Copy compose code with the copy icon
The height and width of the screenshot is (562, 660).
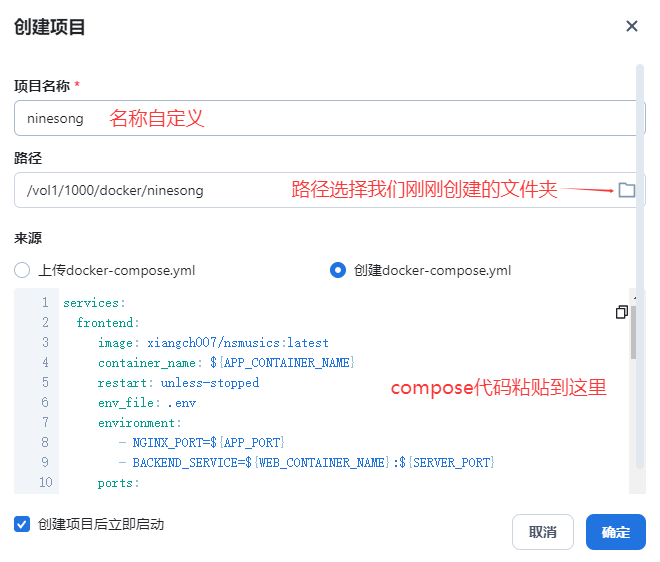pos(621,312)
